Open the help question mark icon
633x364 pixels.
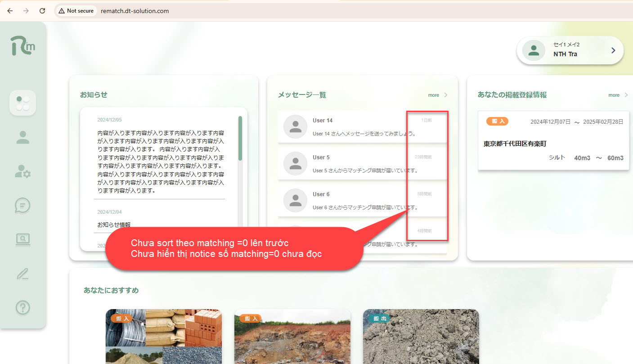click(22, 308)
